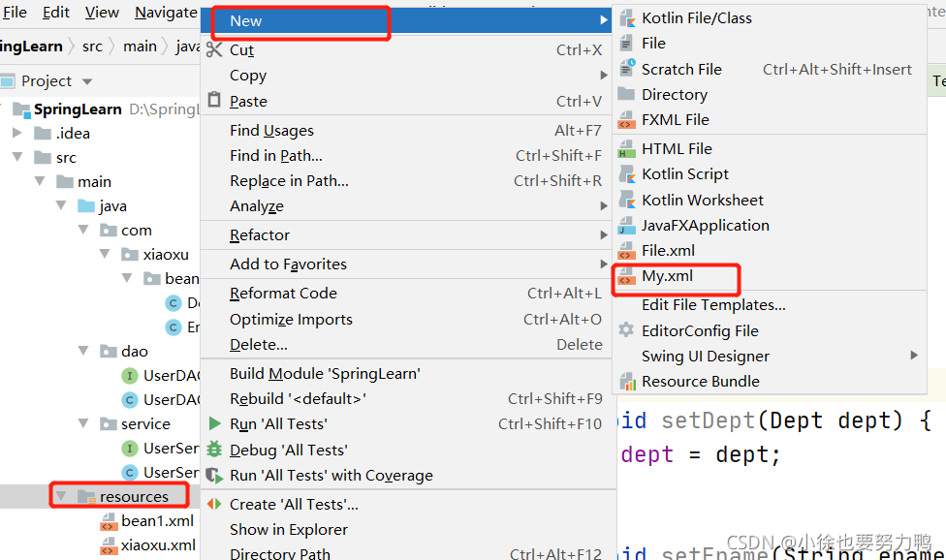Choose Optimize Imports
Screen dimensions: 946x560
[x=406, y=319]
